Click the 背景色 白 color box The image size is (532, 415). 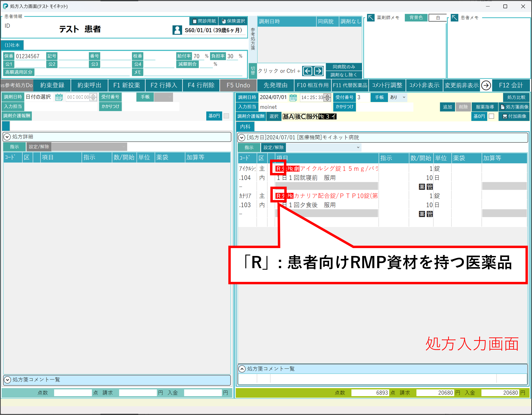tap(438, 17)
